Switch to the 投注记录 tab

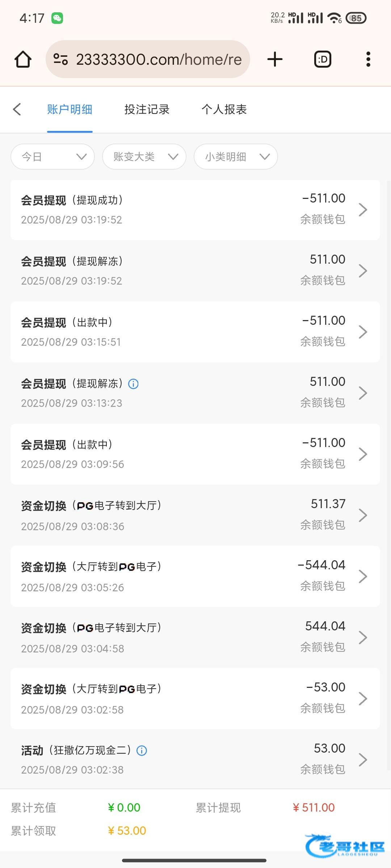147,109
